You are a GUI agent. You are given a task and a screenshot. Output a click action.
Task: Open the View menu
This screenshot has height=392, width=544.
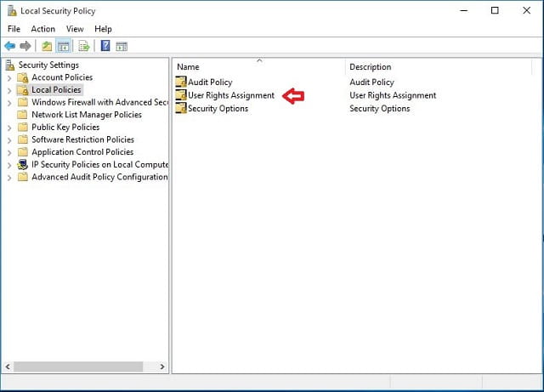(x=75, y=29)
